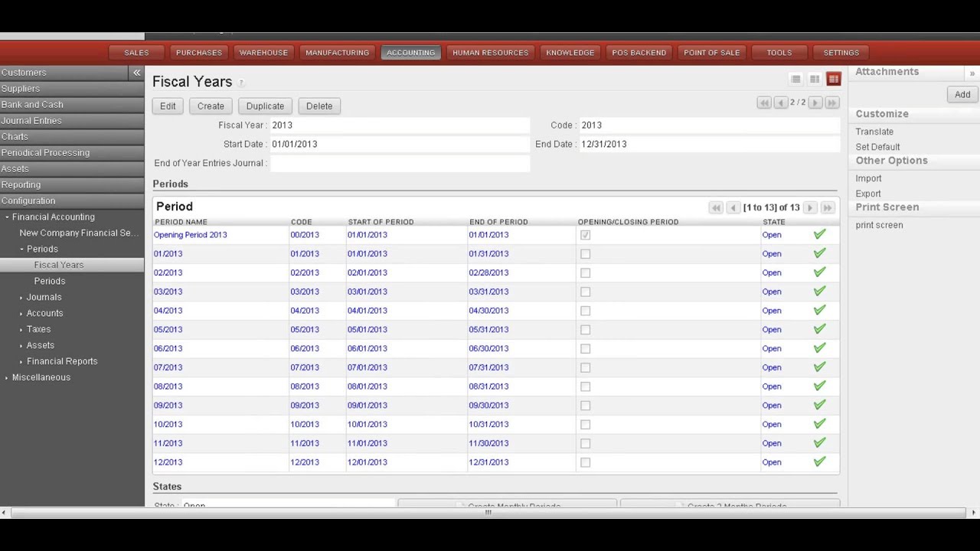Go to first fiscal year record arrow
This screenshot has width=980, height=551.
point(763,103)
